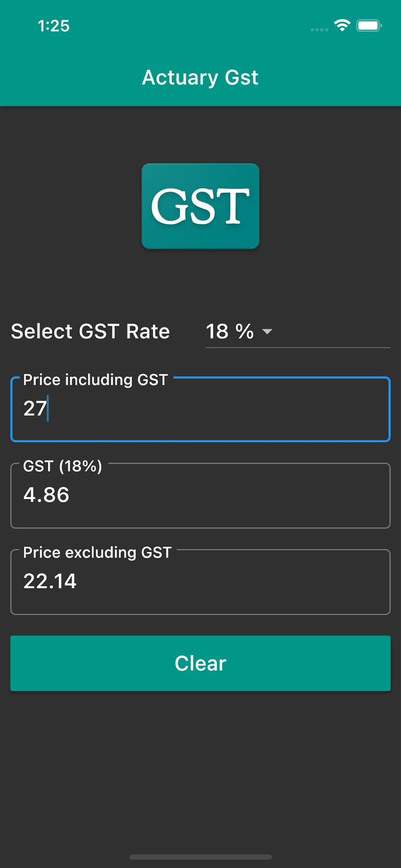
Task: Tap the dropdown caret beside 18 %
Action: click(267, 333)
